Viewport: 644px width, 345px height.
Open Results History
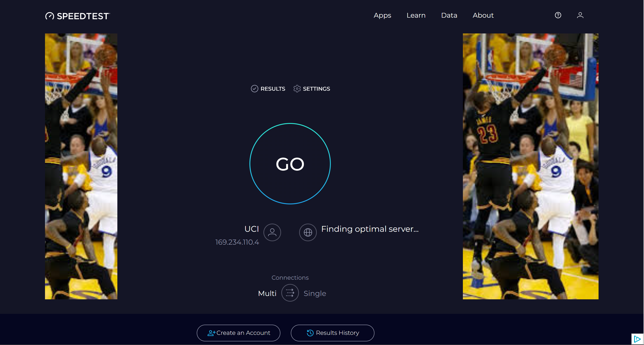[x=332, y=333]
